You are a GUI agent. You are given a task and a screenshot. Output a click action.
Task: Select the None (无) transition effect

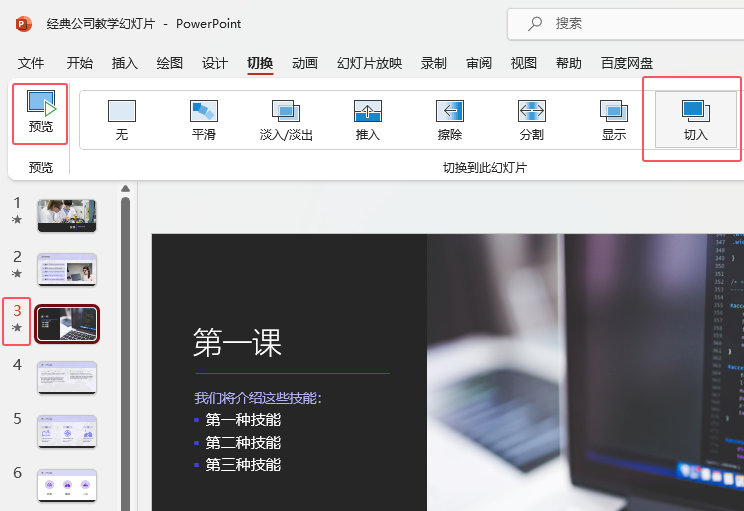(x=122, y=120)
